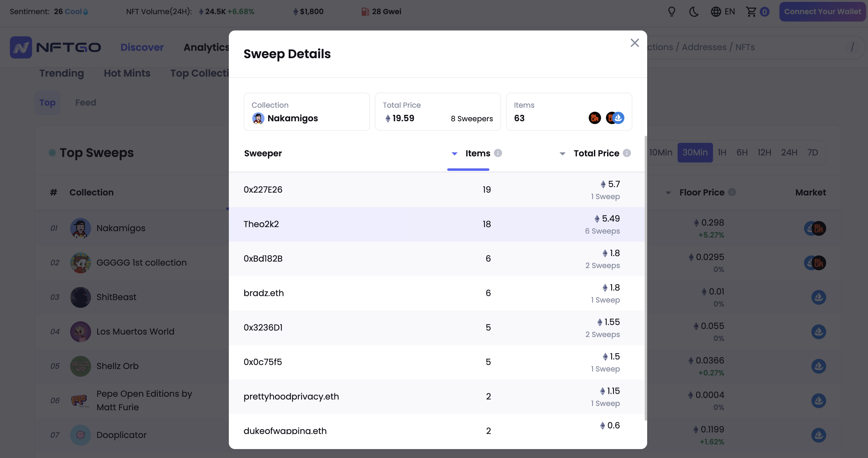Image resolution: width=868 pixels, height=458 pixels.
Task: Click the Total Price info icon
Action: tap(627, 153)
